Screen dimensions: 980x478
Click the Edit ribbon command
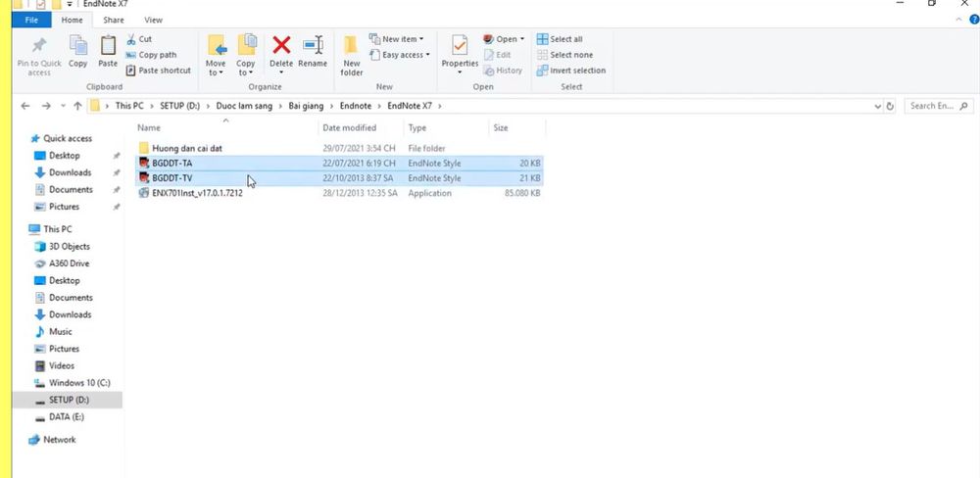click(498, 55)
